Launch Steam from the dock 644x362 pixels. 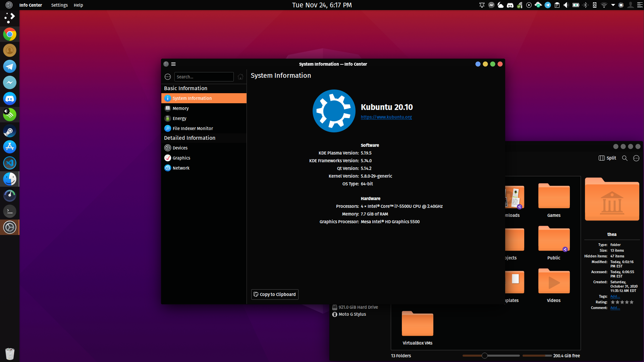pyautogui.click(x=10, y=131)
